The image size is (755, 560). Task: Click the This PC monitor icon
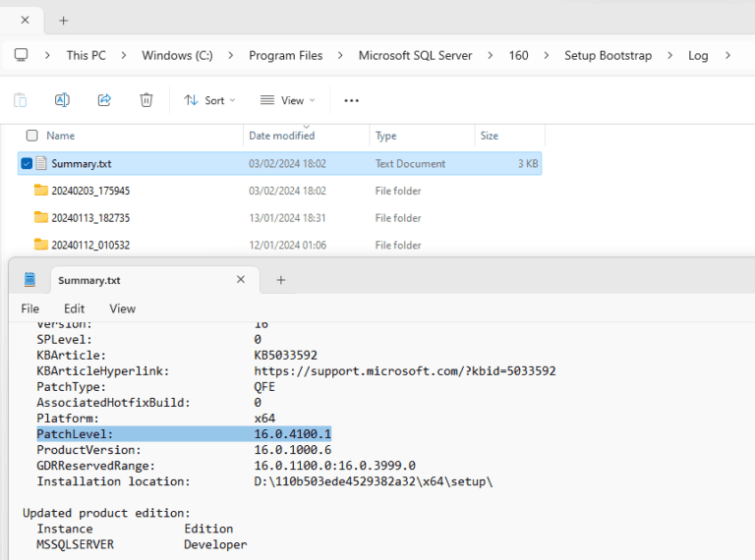[x=21, y=55]
